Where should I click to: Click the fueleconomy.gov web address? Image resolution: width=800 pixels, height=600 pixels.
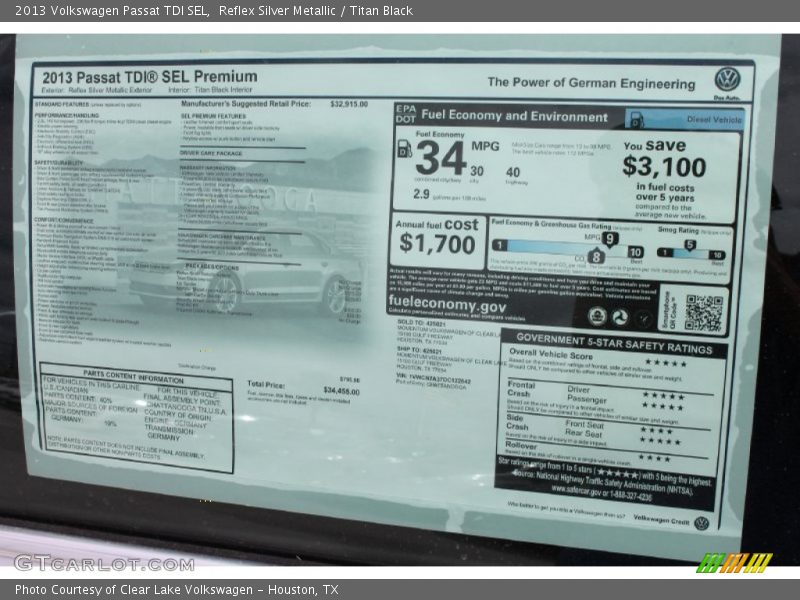pyautogui.click(x=447, y=305)
